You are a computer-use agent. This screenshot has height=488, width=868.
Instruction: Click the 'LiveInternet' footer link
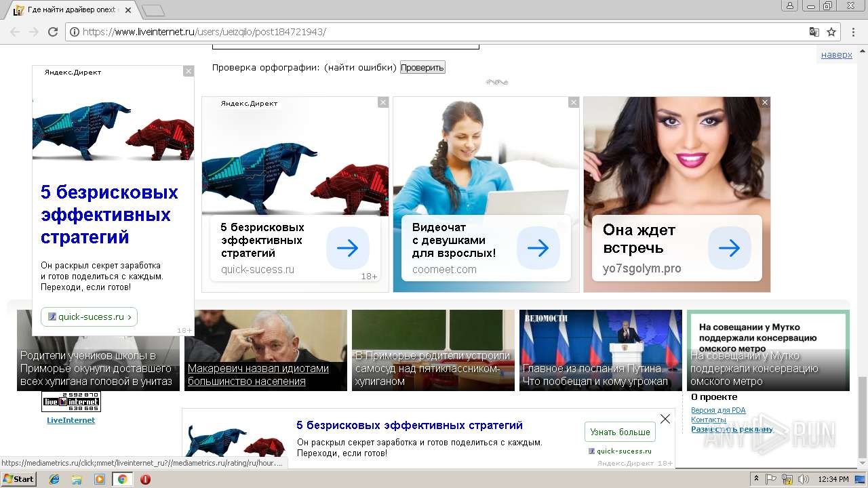tap(71, 420)
